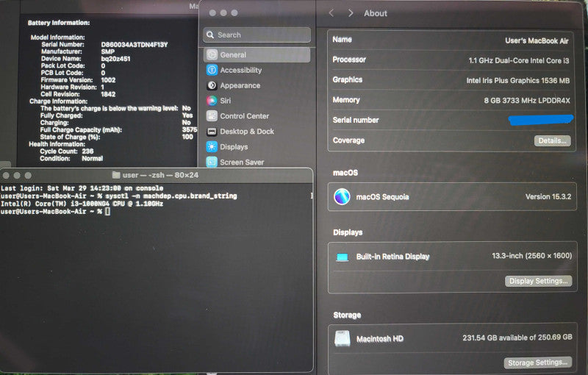Viewport: 588px width, 375px height.
Task: Click the Displays sun icon in sidebar
Action: [x=212, y=147]
